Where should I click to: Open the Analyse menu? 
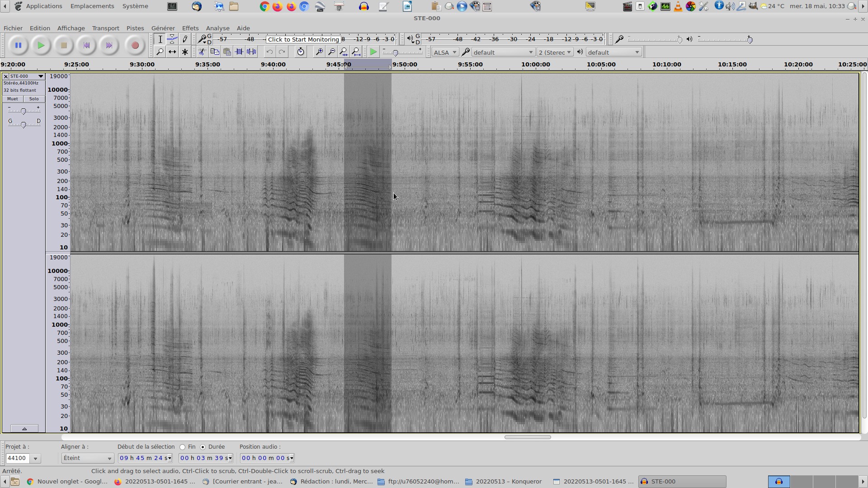(x=217, y=28)
